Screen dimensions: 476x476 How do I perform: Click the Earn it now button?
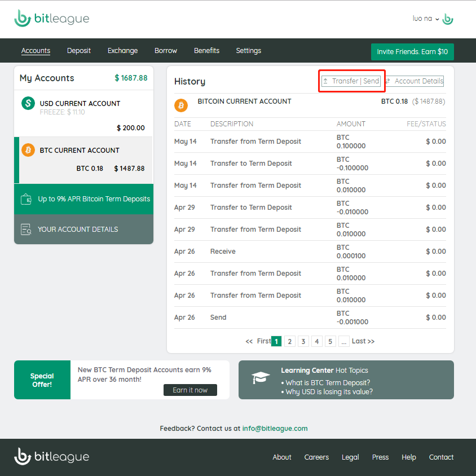(190, 390)
